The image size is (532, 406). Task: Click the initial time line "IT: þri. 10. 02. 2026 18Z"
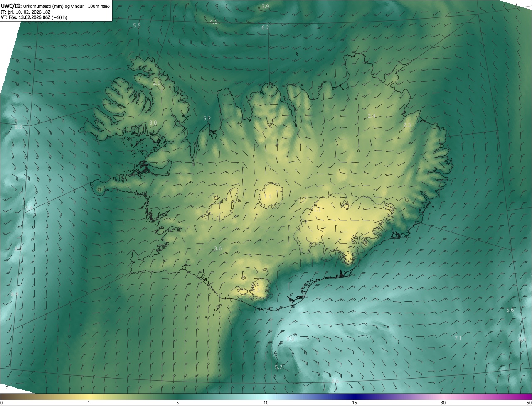[26, 12]
